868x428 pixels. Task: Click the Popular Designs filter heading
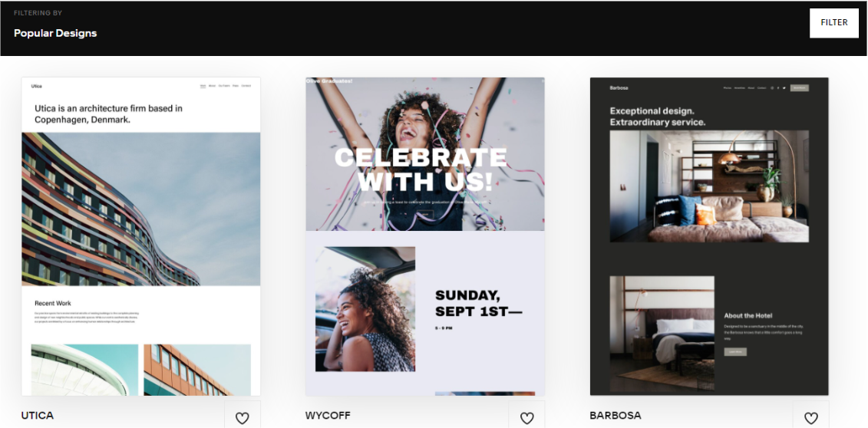pyautogui.click(x=55, y=33)
